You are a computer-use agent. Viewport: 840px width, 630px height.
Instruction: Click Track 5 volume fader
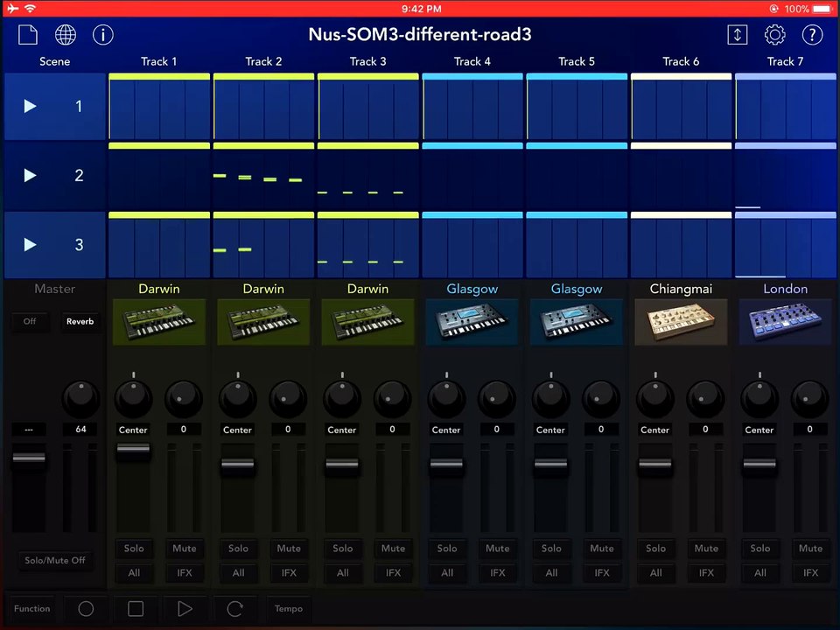point(550,464)
